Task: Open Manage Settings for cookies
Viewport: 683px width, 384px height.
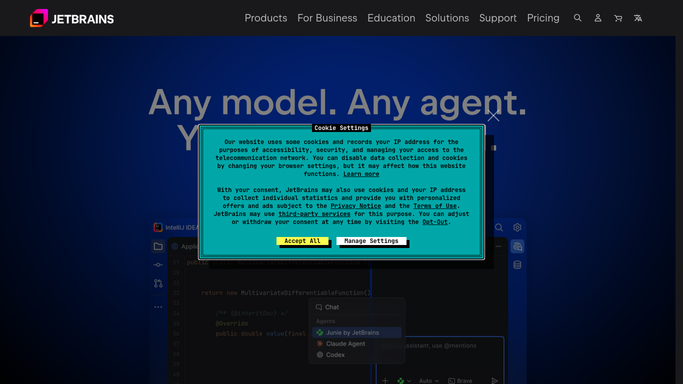Action: 371,241
